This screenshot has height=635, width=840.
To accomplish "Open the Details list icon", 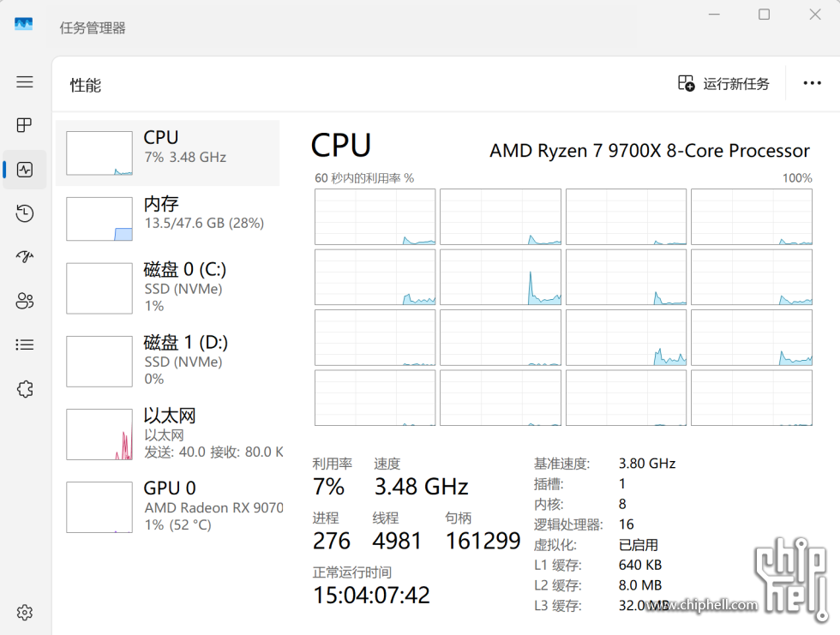I will [25, 344].
